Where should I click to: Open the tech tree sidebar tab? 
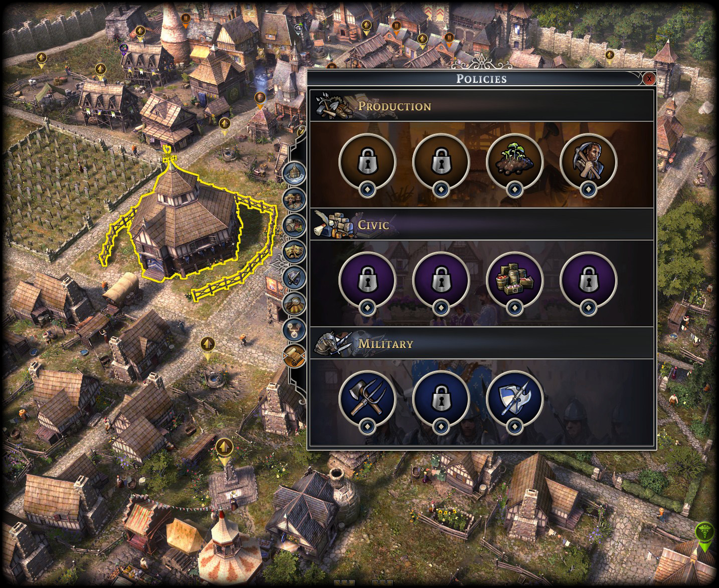[294, 329]
